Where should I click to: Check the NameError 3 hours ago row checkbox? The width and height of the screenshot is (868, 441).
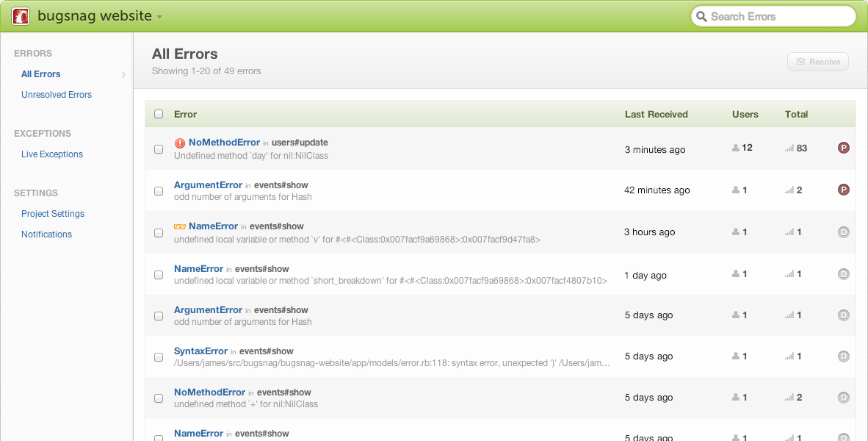(159, 233)
